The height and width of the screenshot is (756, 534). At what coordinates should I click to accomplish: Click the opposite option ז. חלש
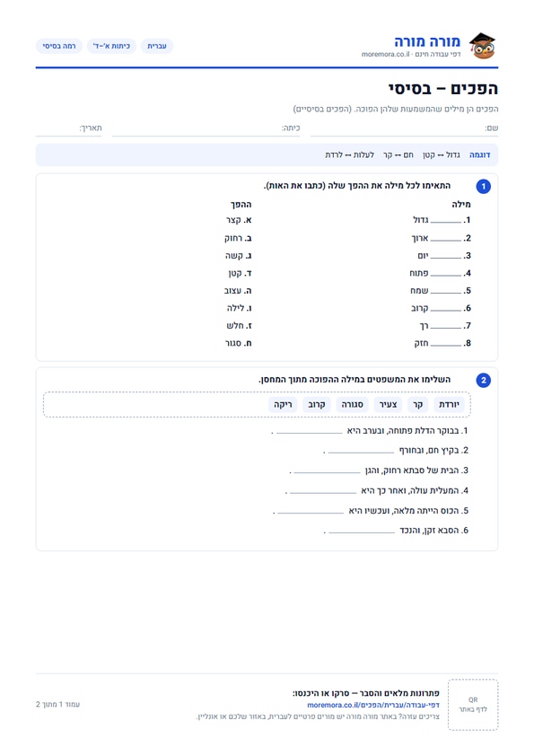(x=239, y=326)
